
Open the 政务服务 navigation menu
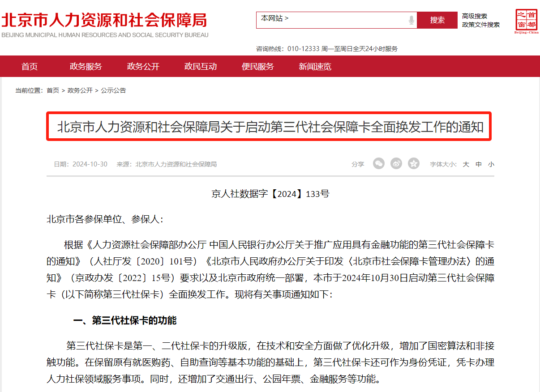click(x=86, y=67)
